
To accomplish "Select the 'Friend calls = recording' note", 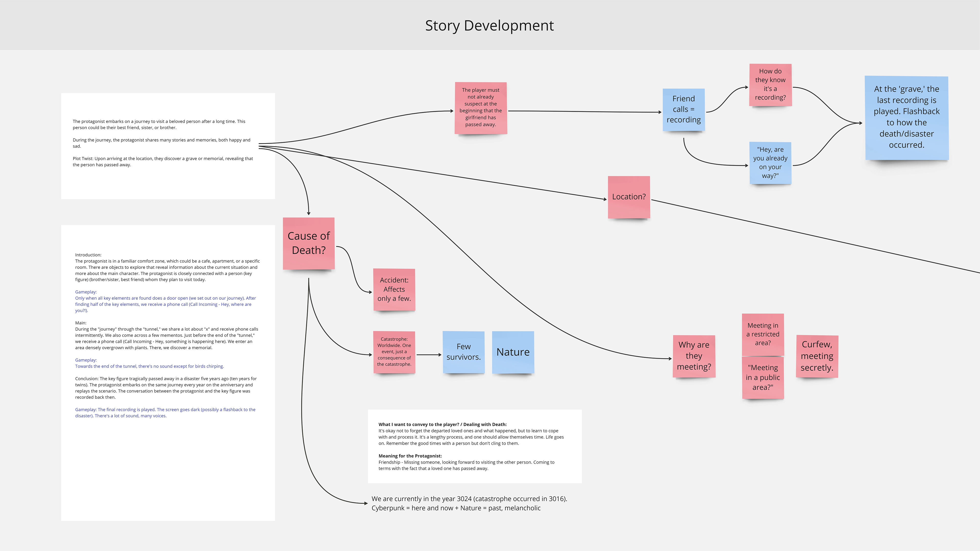I will (683, 109).
